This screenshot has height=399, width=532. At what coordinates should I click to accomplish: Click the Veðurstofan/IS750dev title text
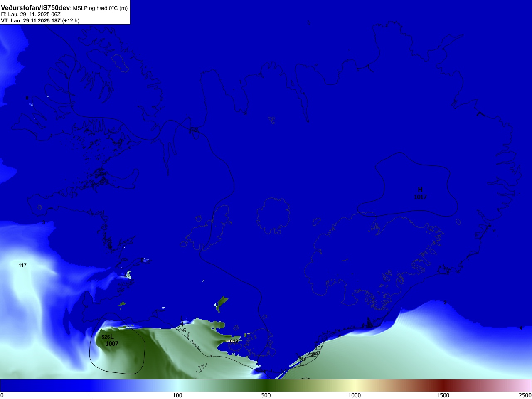coord(35,8)
